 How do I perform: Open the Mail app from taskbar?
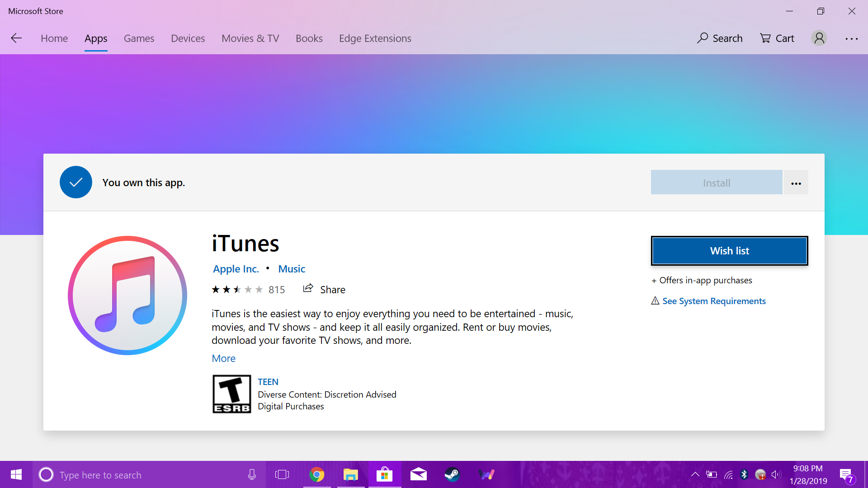pyautogui.click(x=418, y=474)
